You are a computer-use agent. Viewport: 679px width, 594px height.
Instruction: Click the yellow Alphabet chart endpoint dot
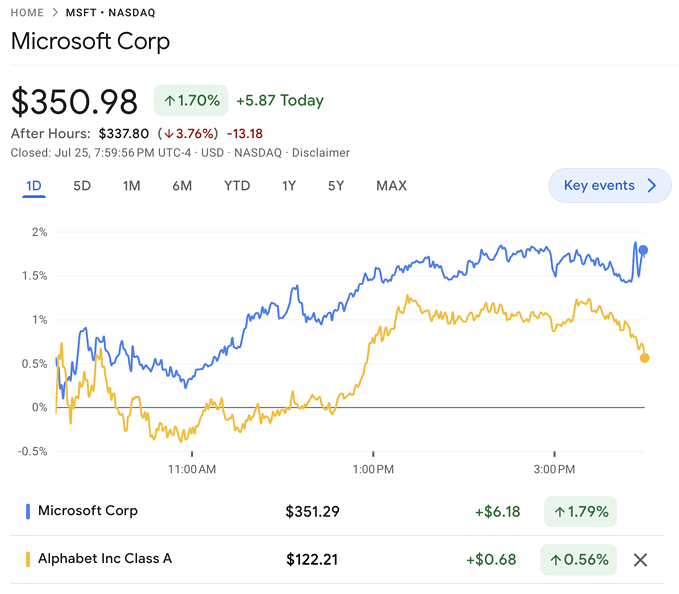pos(644,357)
